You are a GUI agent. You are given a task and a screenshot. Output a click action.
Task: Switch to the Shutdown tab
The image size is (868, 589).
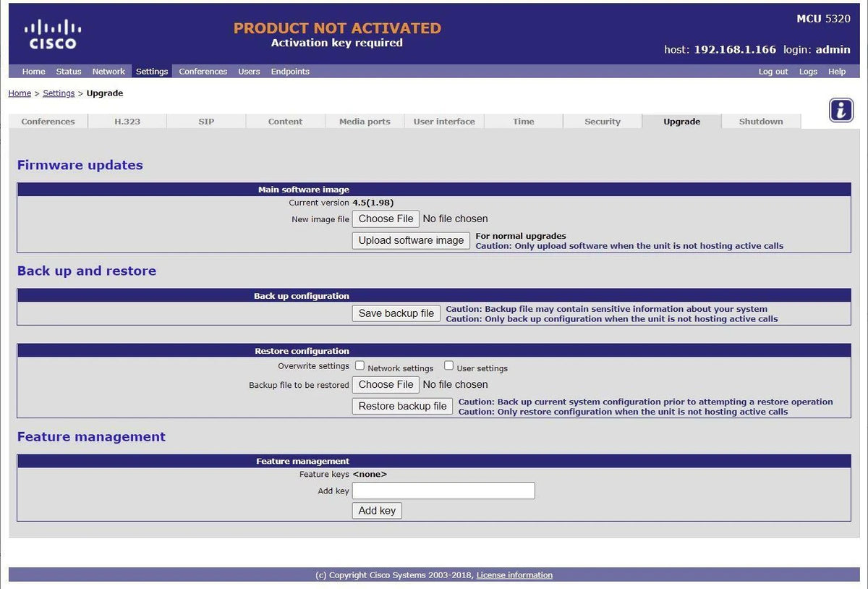point(761,122)
